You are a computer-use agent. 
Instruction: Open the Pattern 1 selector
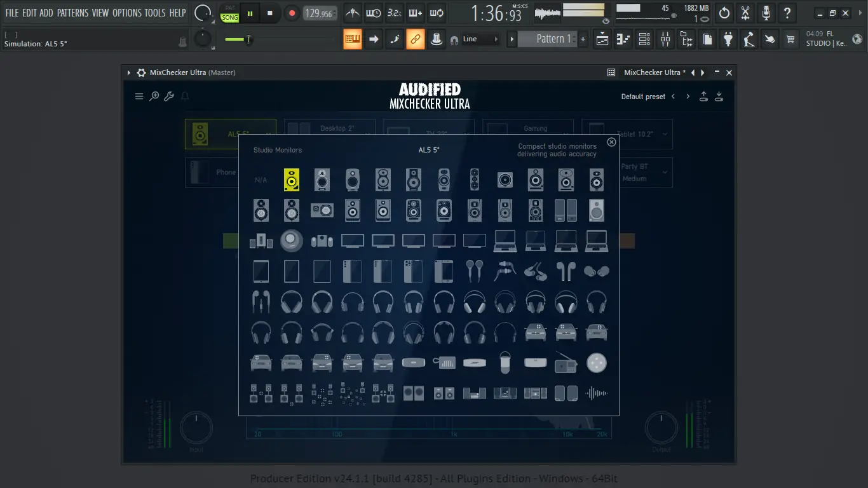(x=547, y=39)
